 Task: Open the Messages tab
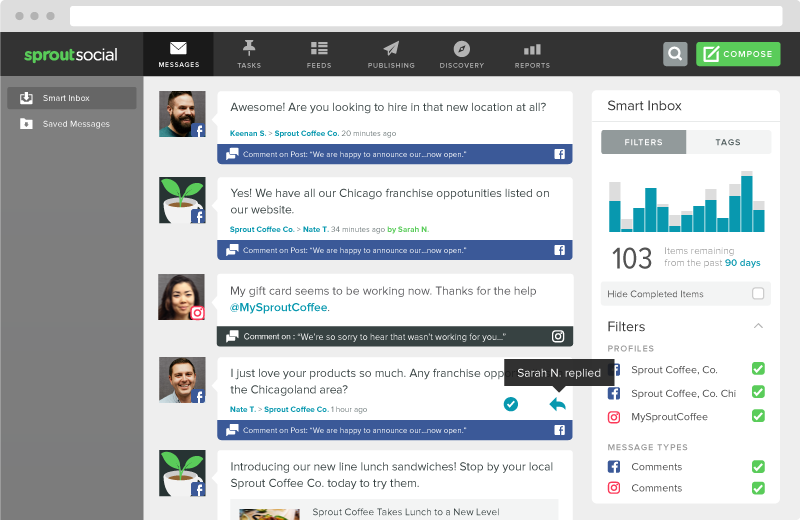pos(179,54)
